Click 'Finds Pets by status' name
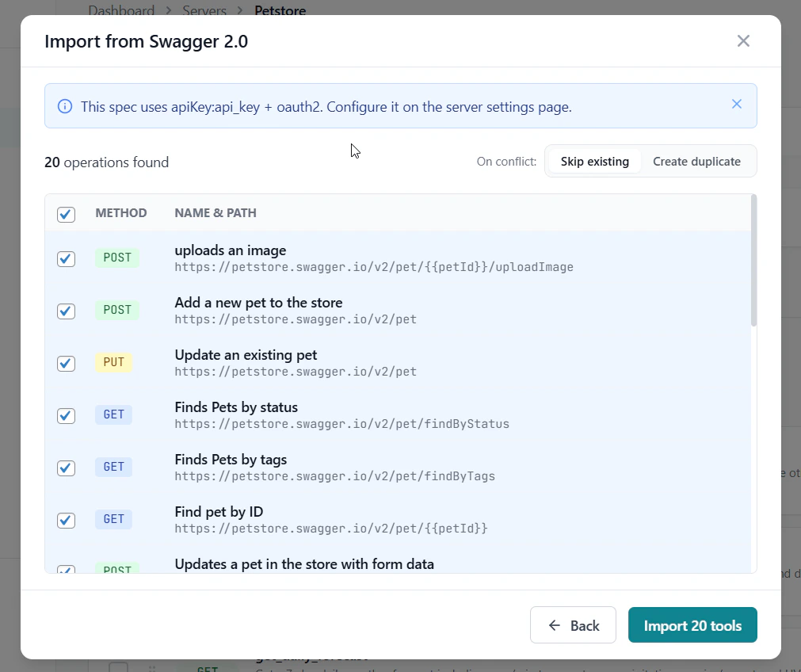Screen dimensions: 801x672 point(236,407)
